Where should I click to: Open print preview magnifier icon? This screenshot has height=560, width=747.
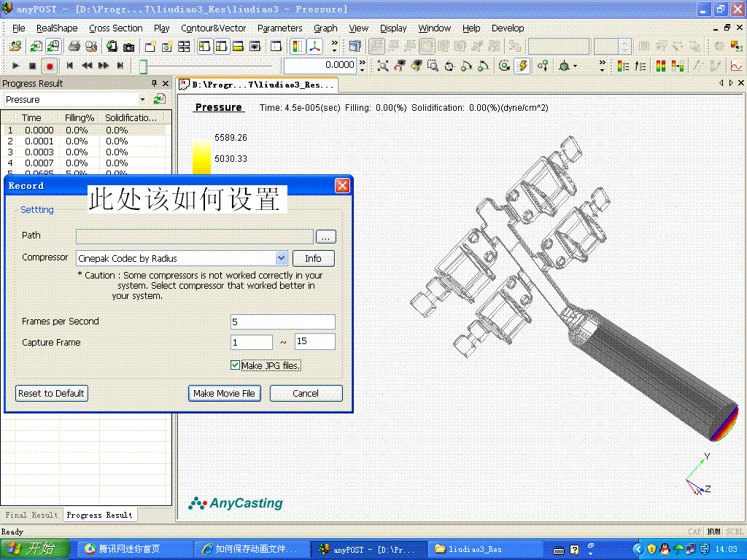[91, 46]
